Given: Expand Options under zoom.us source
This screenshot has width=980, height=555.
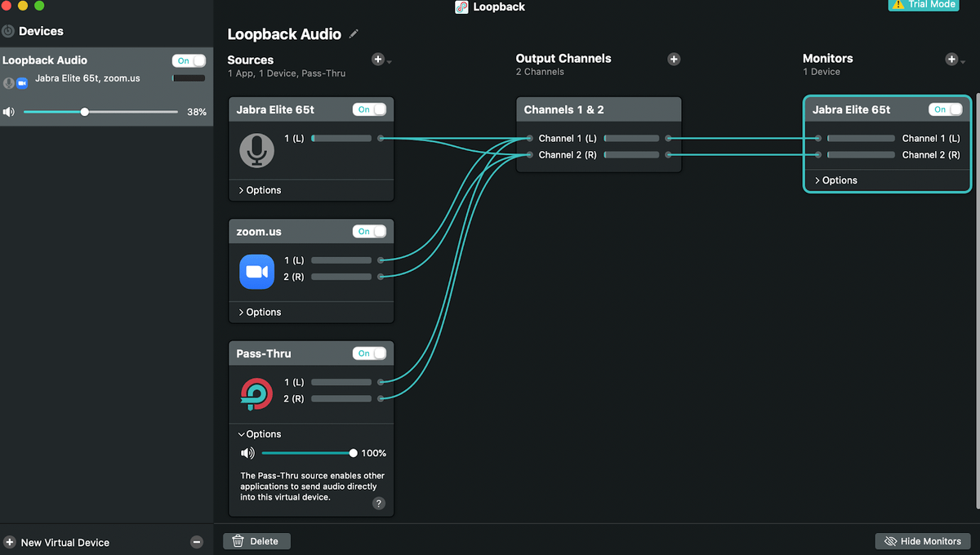Looking at the screenshot, I should 260,312.
